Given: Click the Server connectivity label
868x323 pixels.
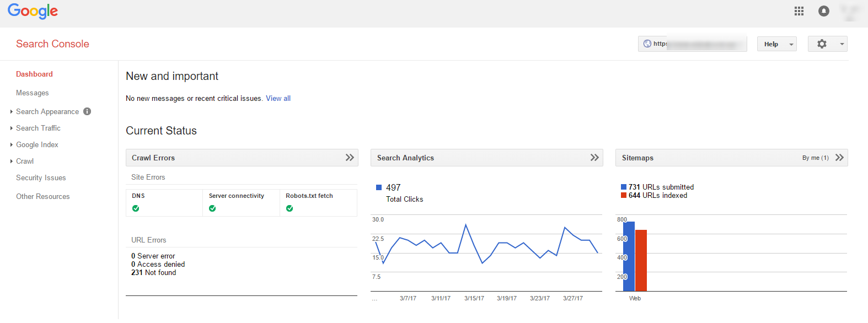Looking at the screenshot, I should pos(237,196).
